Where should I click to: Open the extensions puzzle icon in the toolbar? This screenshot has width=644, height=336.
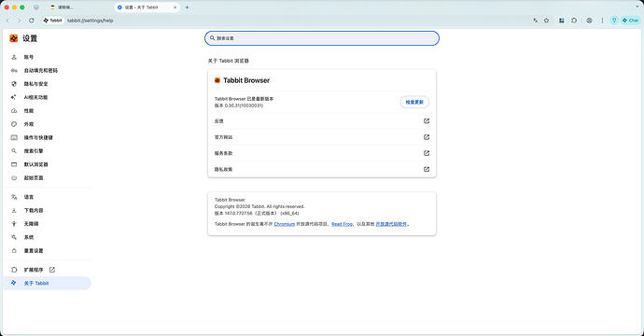[574, 21]
